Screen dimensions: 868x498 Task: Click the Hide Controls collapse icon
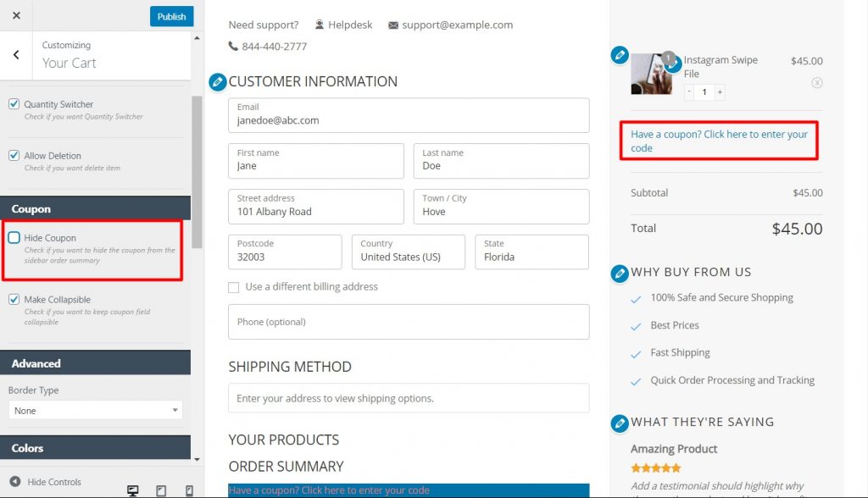(15, 481)
